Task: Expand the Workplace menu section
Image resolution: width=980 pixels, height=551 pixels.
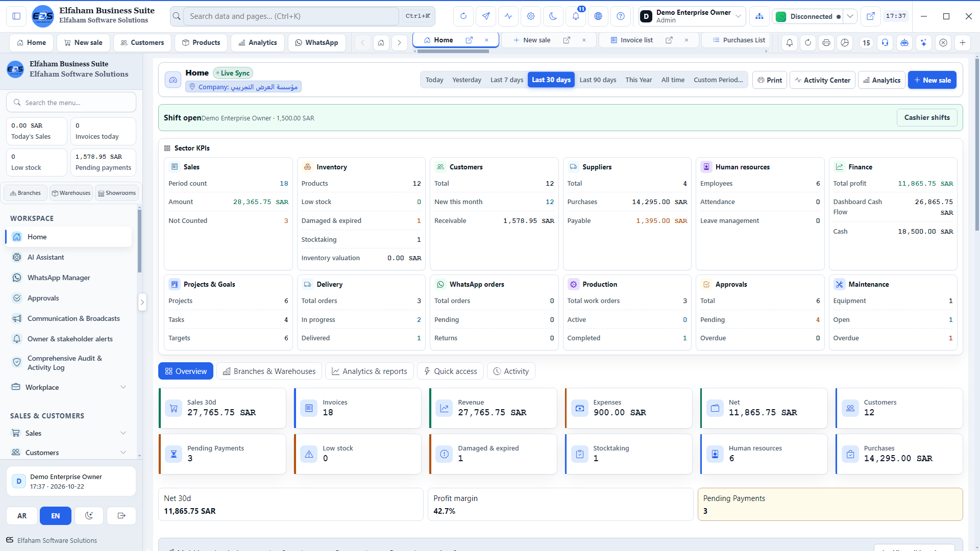Action: click(x=68, y=387)
